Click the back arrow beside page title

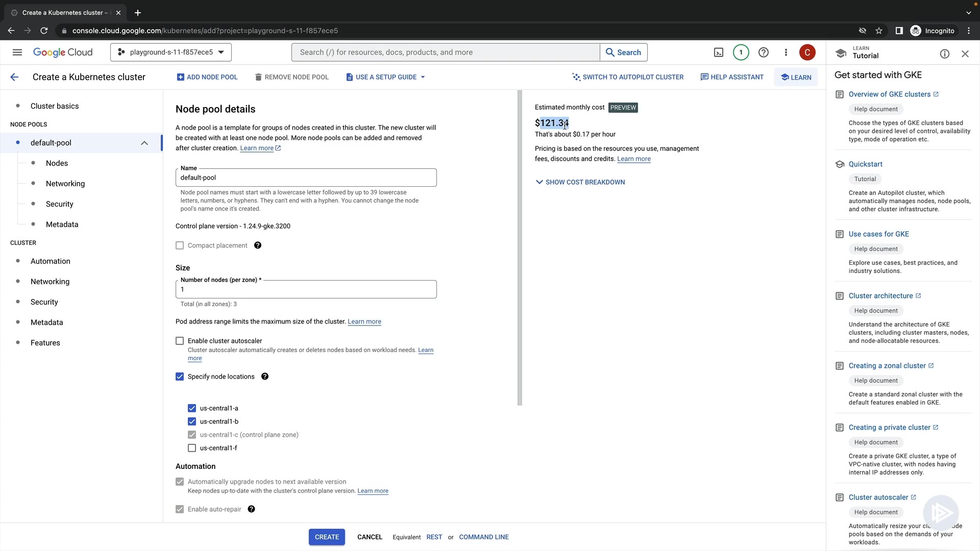pyautogui.click(x=14, y=77)
